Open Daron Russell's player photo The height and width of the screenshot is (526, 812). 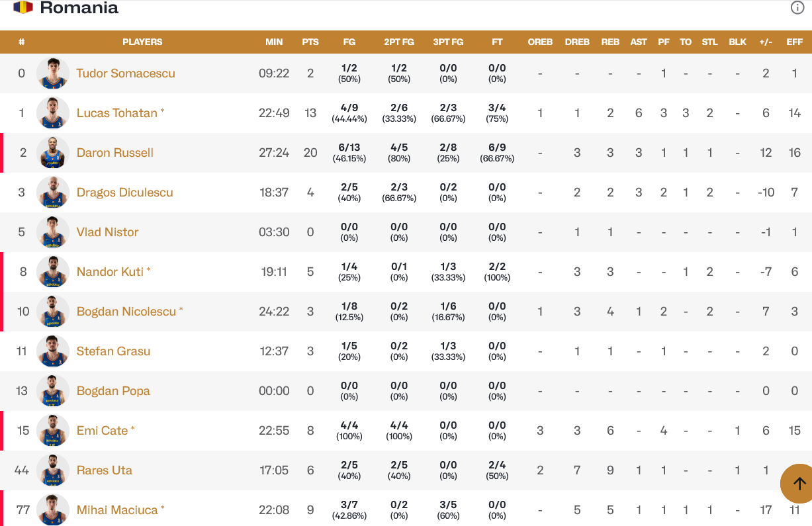pyautogui.click(x=53, y=153)
